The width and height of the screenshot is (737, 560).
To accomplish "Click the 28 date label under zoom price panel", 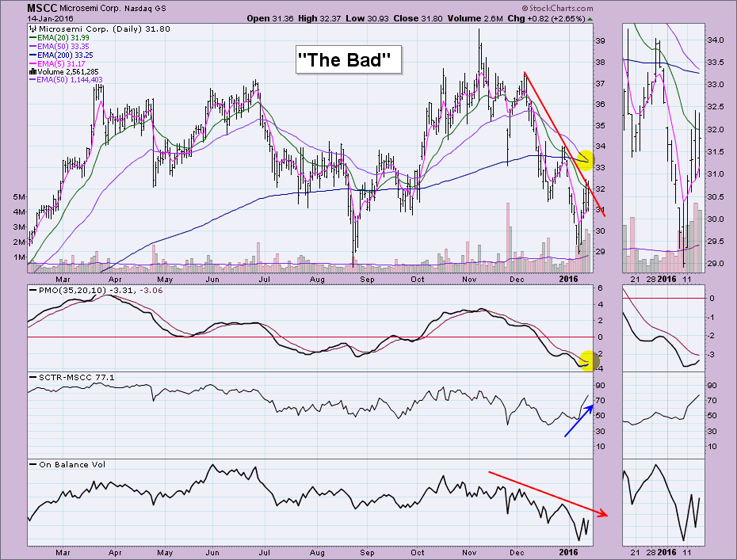I will click(x=651, y=279).
